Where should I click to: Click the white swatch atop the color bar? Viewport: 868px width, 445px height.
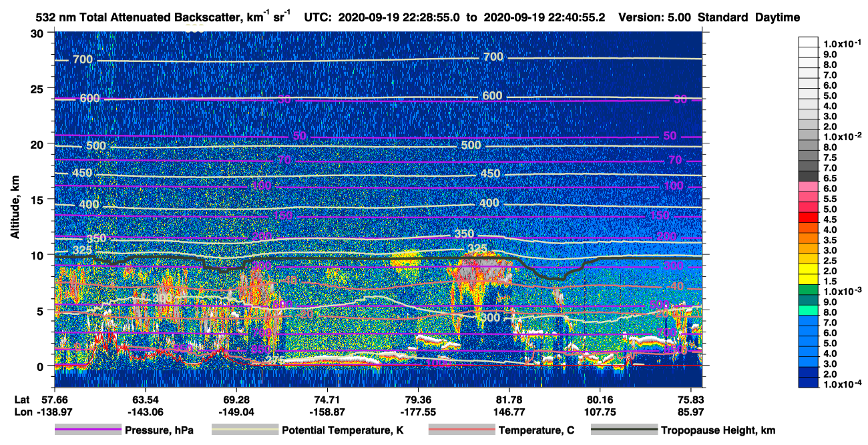click(x=809, y=41)
